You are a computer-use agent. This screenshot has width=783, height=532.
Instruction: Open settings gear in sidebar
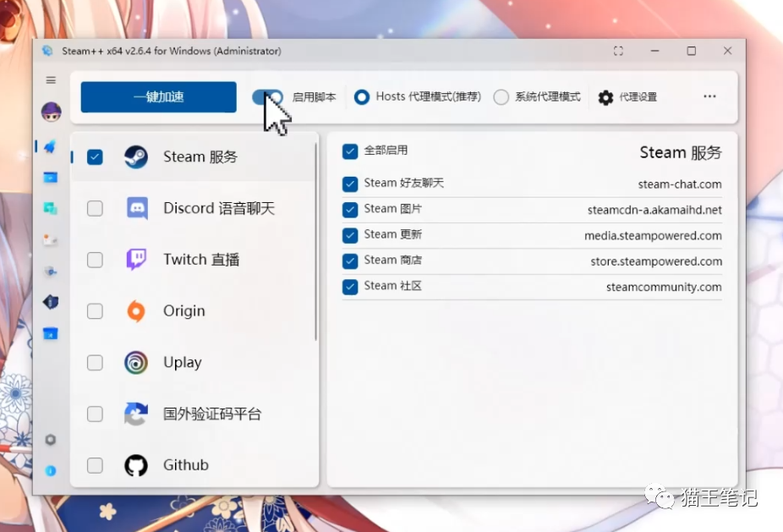point(51,440)
